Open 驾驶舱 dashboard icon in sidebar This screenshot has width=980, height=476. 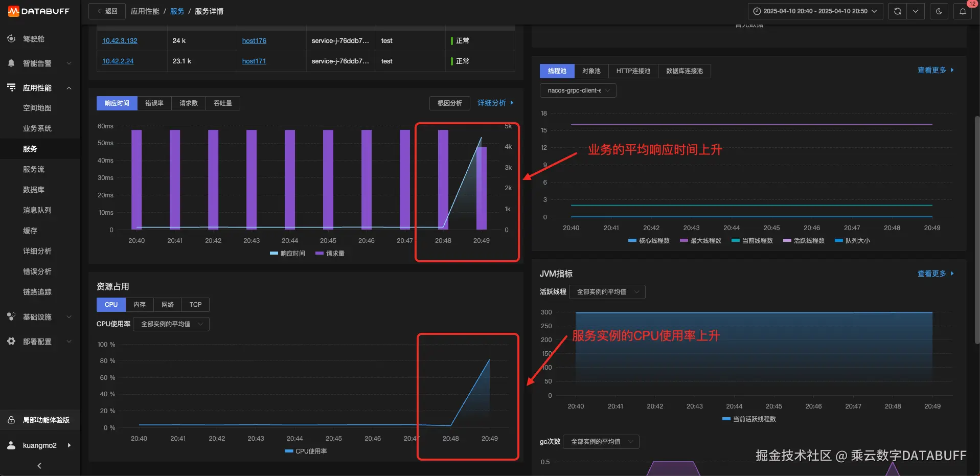[x=11, y=38]
